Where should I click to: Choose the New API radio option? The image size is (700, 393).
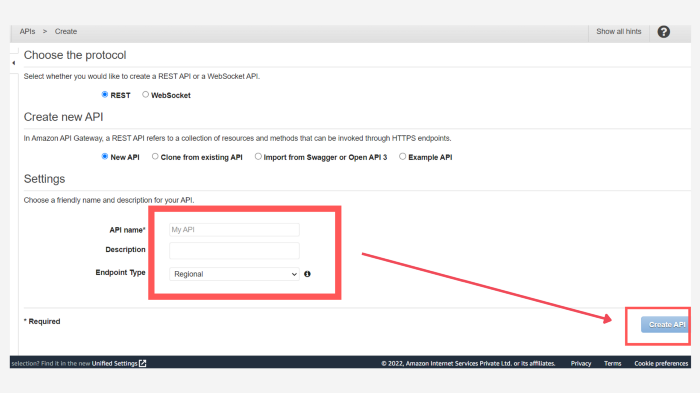pyautogui.click(x=105, y=157)
